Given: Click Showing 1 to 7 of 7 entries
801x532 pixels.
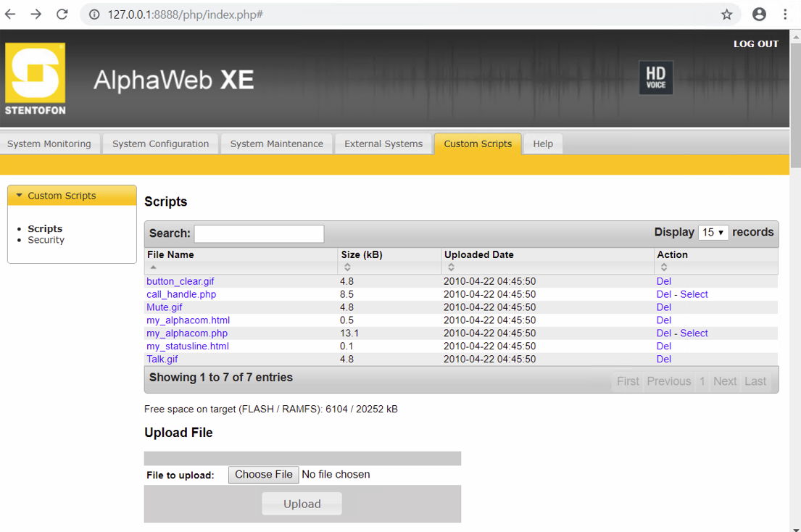Looking at the screenshot, I should coord(220,378).
